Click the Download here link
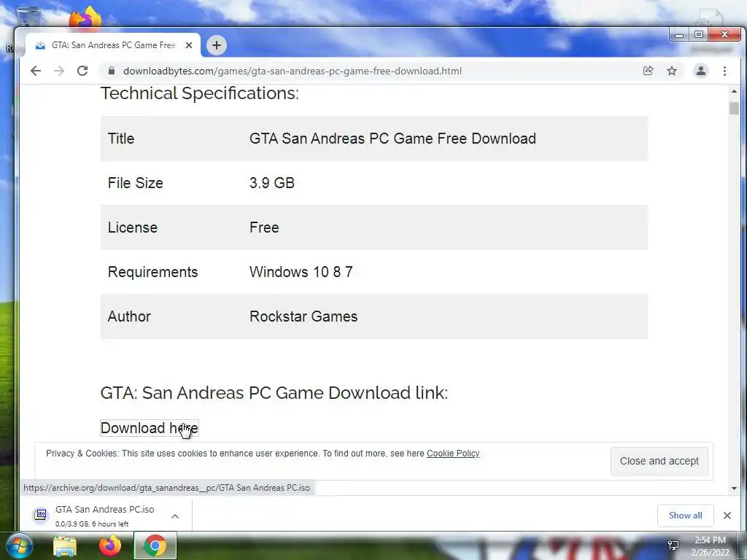The image size is (747, 560). coord(149,428)
